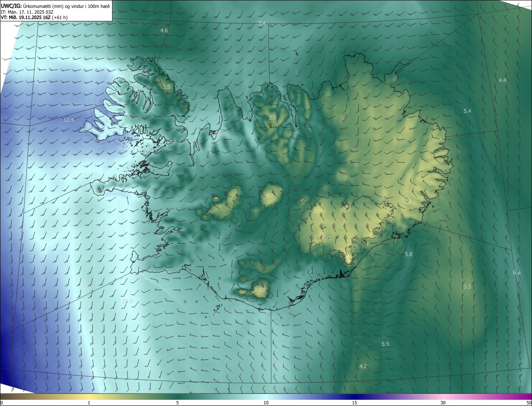Click the initial time "IT: Mán. 17. 11. 2025 03Z"

28,12
